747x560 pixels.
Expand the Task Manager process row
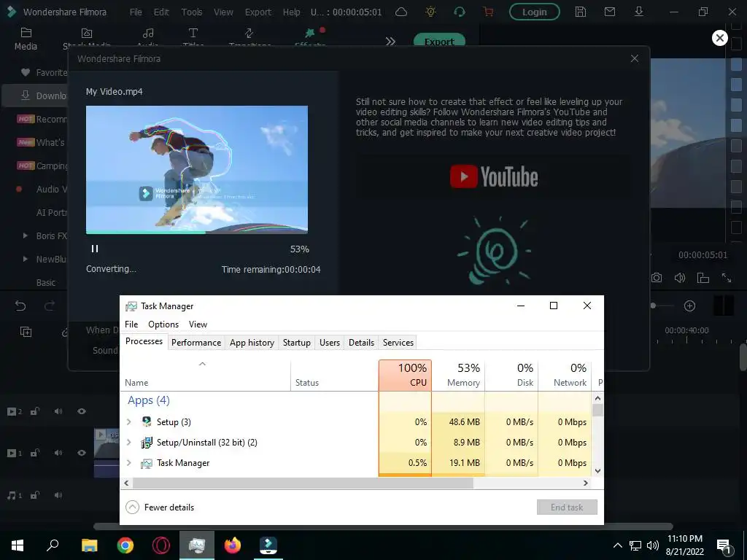click(128, 463)
